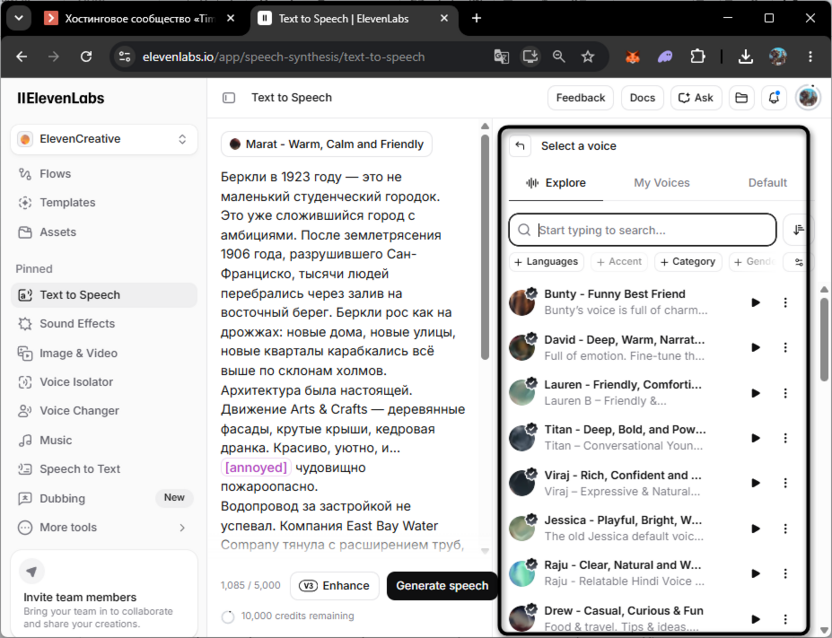Viewport: 832px width, 638px height.
Task: Play preview of Viraj voice
Action: point(756,483)
